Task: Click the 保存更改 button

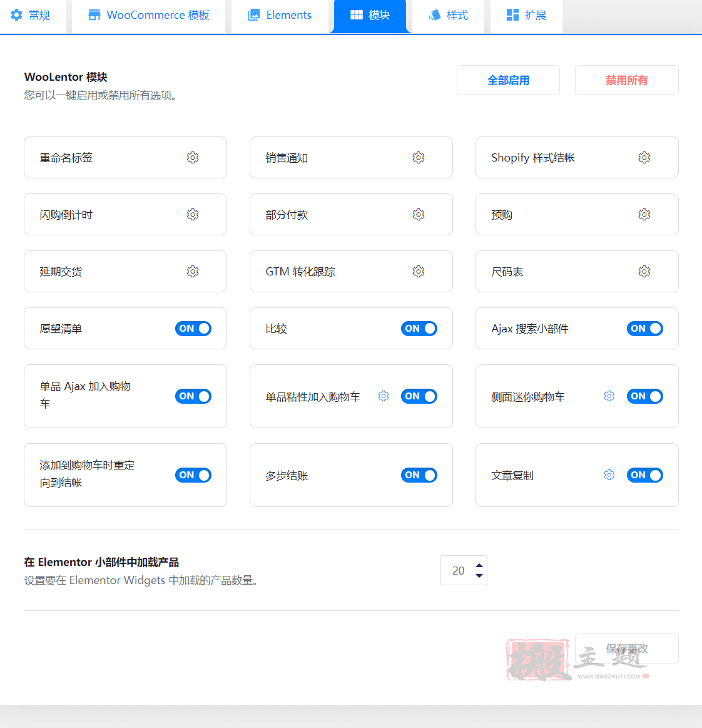Action: [x=626, y=649]
